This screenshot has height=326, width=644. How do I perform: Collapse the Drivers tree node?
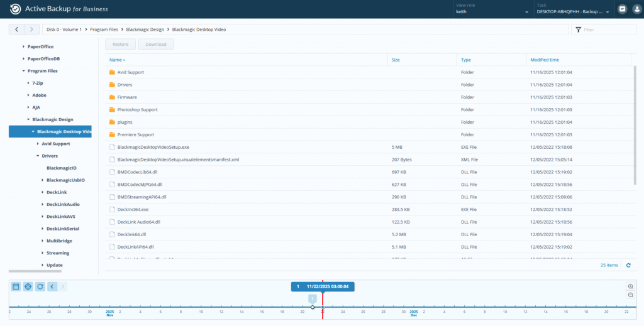[x=37, y=156]
